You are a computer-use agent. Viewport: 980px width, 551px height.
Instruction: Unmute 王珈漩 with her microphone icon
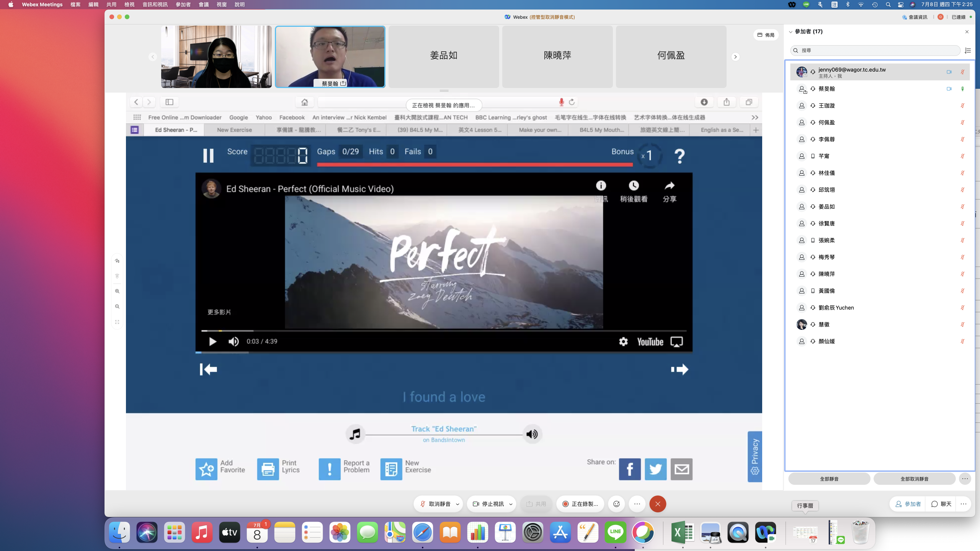962,106
